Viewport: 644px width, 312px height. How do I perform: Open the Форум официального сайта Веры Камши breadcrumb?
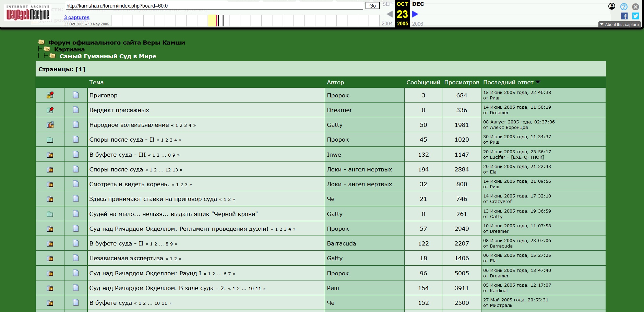(x=117, y=43)
